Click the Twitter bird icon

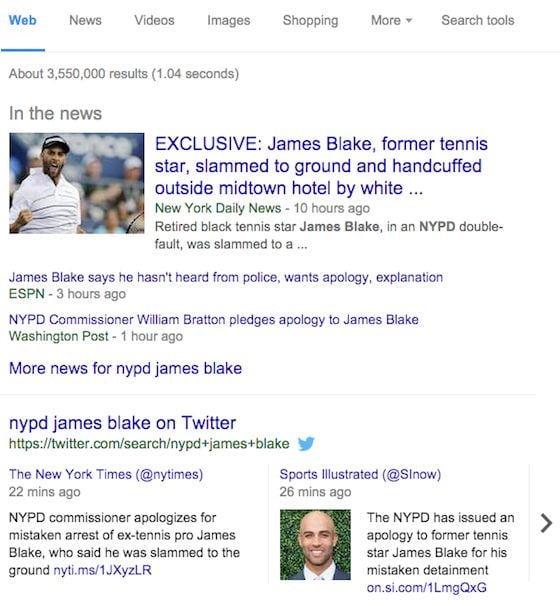pyautogui.click(x=306, y=443)
